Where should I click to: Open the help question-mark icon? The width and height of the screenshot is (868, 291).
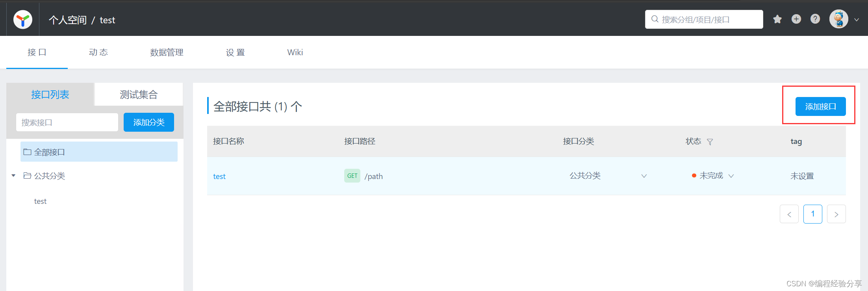pyautogui.click(x=815, y=19)
